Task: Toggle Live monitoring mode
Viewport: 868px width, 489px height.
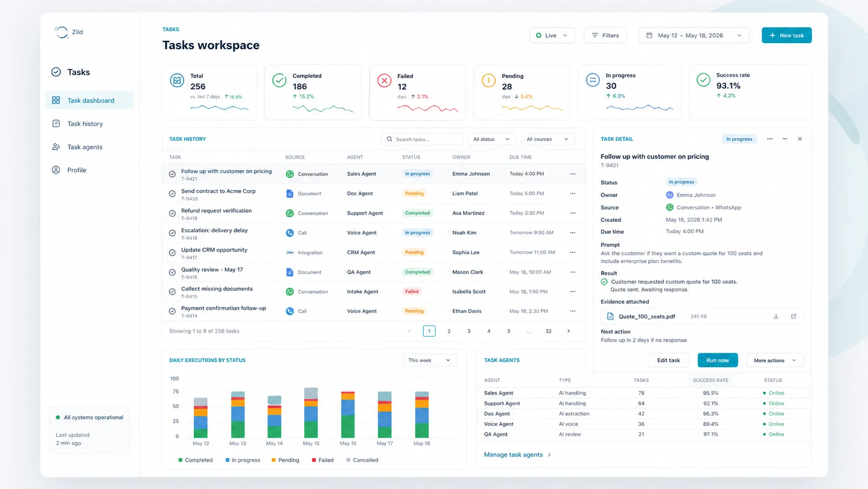Action: click(552, 35)
